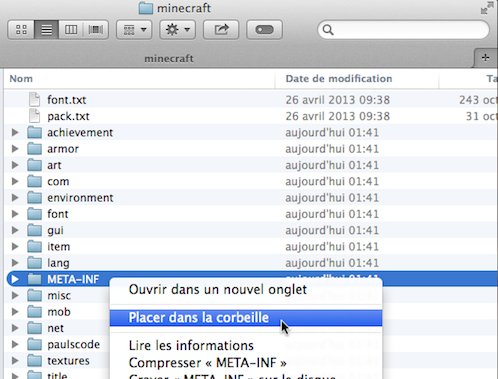498x379 pixels.
Task: Click the environment folder name
Action: coord(80,198)
